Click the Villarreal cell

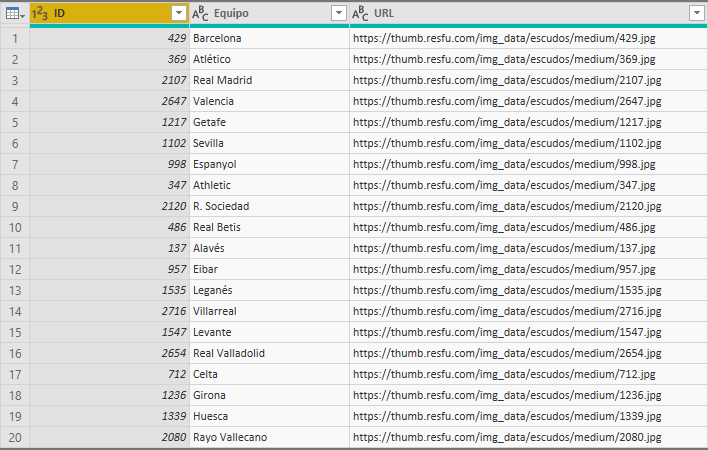coord(269,311)
